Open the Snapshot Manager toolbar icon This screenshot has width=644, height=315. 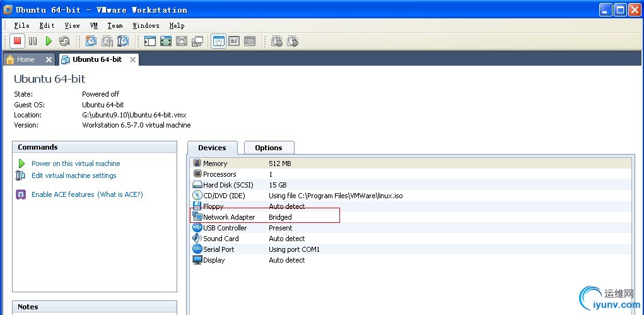coord(123,41)
